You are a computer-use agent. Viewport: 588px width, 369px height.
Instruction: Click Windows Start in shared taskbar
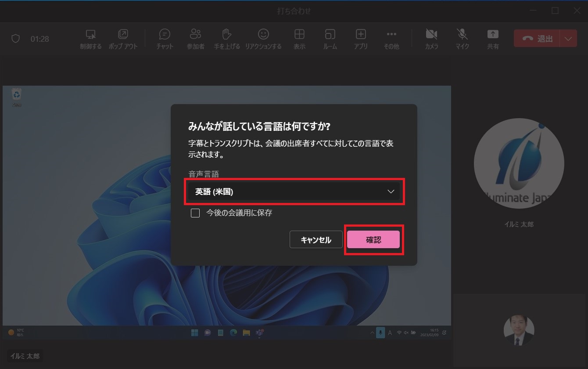pos(194,333)
